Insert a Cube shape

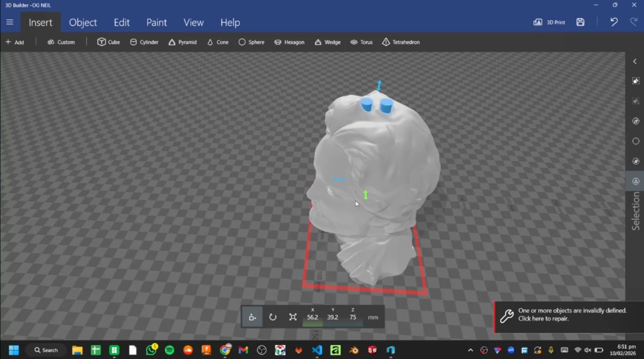click(108, 42)
